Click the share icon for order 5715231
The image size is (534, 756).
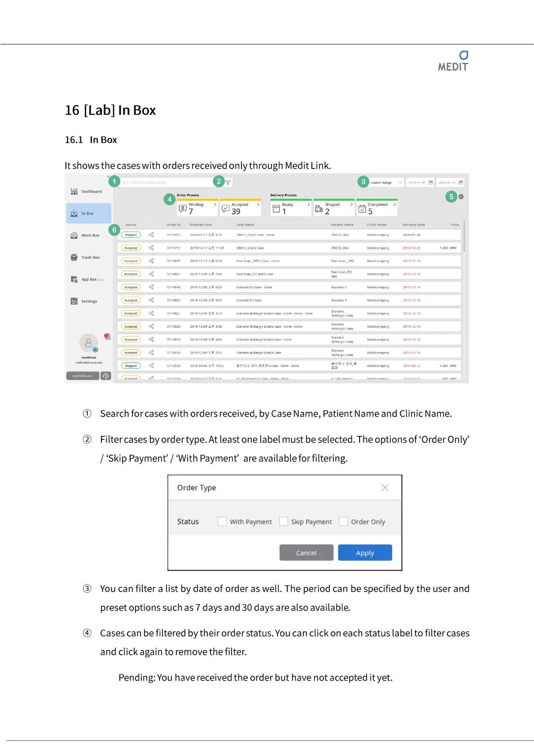pyautogui.click(x=151, y=235)
